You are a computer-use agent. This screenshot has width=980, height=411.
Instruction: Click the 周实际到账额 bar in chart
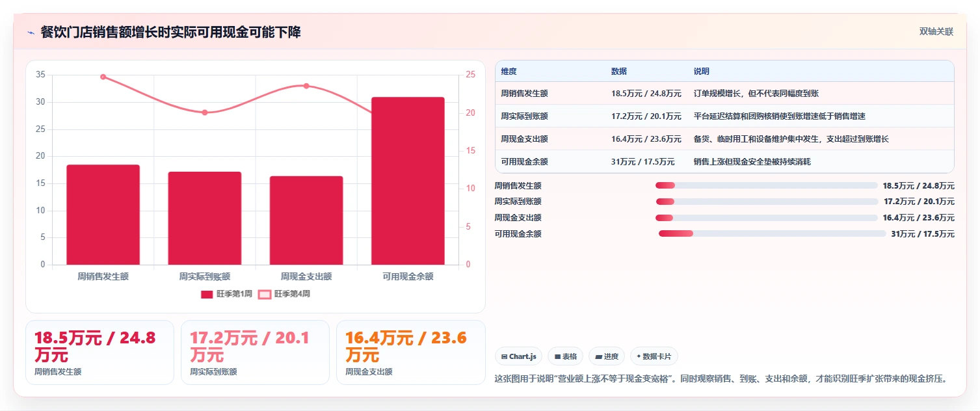(x=205, y=218)
